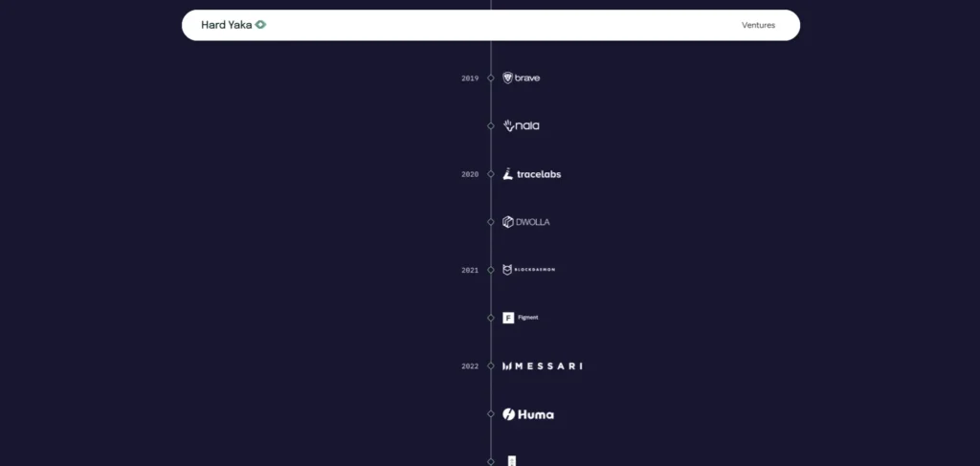Select the Nala hand logo
This screenshot has height=466, width=980.
coord(522,125)
